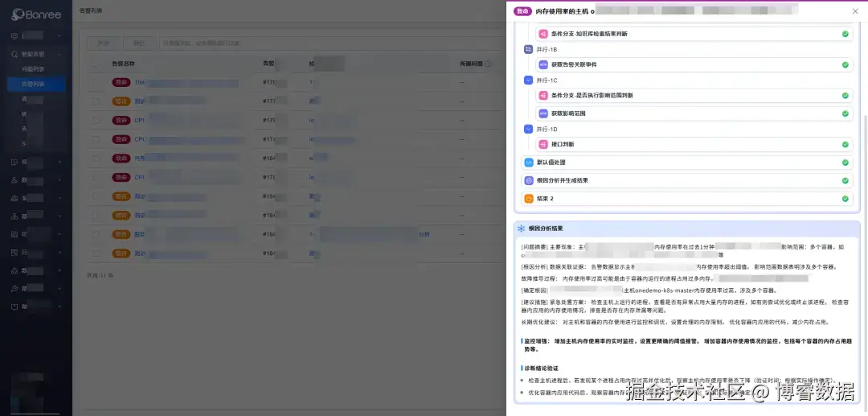The width and height of the screenshot is (868, 416).
Task: Click the 根因分析结果 section title
Action: point(545,229)
